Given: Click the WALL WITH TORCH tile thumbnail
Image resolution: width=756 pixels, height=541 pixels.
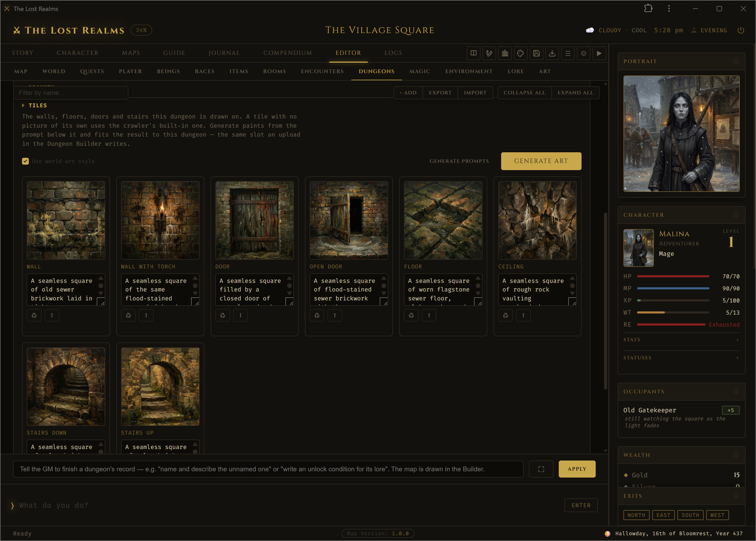Looking at the screenshot, I should [x=160, y=220].
